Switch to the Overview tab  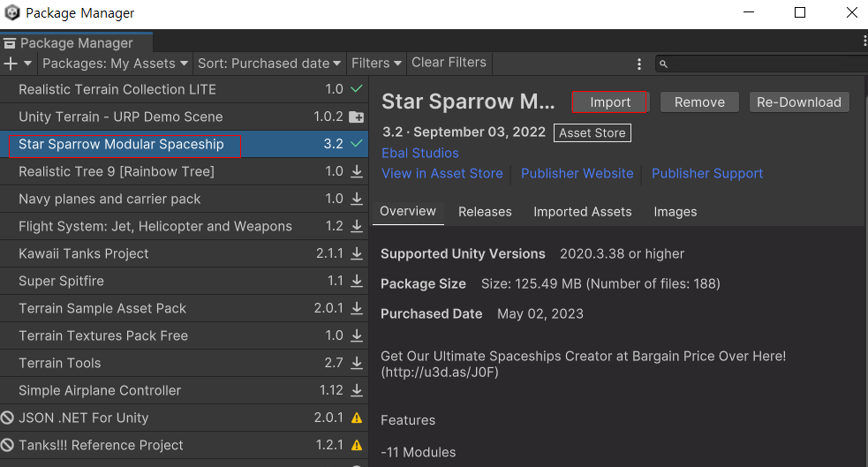point(408,211)
